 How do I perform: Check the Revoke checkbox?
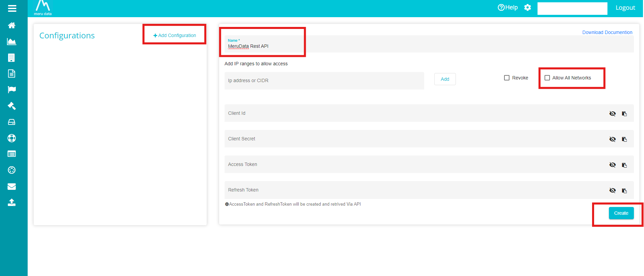click(x=507, y=78)
